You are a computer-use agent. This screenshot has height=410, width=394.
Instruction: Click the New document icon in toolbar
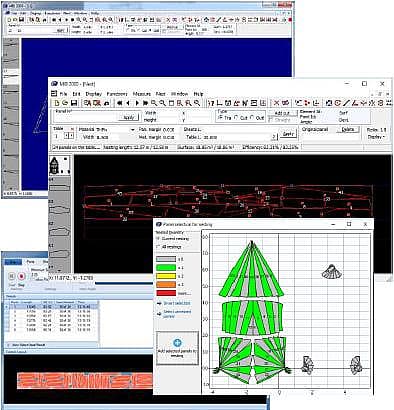[57, 103]
